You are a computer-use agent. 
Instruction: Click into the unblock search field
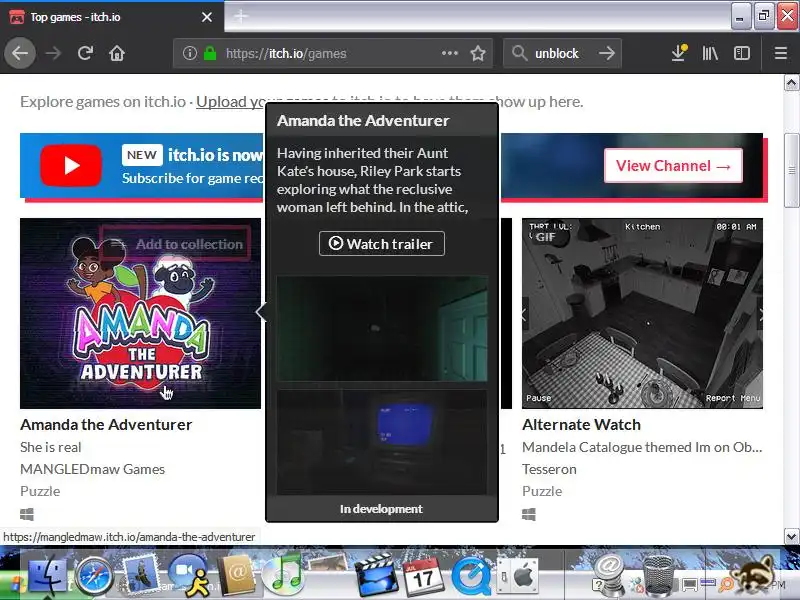(561, 53)
